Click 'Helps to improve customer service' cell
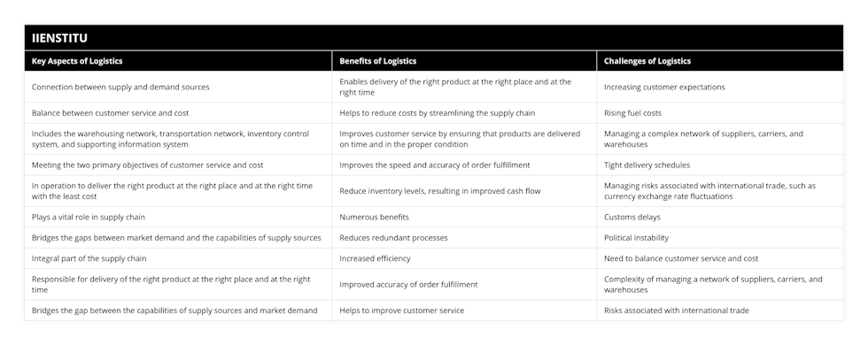This screenshot has width=868, height=345. [464, 310]
